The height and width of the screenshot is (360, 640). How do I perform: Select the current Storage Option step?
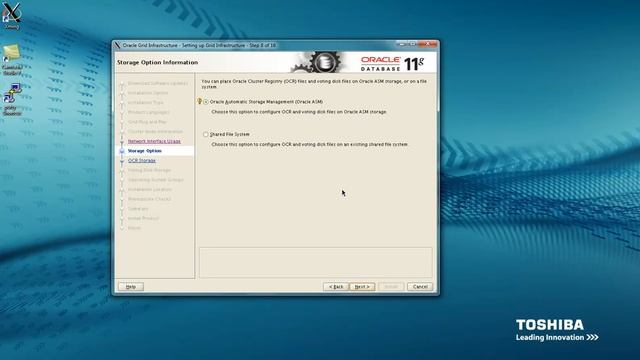pos(144,151)
